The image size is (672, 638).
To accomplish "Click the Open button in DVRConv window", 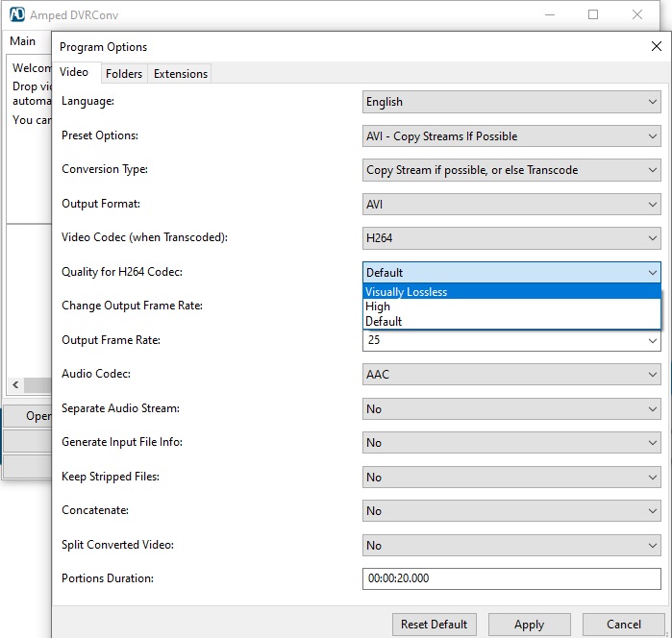I will [28, 416].
